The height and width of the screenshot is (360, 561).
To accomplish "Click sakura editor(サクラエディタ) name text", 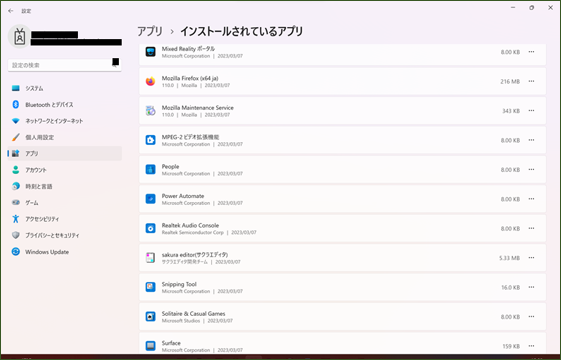I will click(195, 255).
